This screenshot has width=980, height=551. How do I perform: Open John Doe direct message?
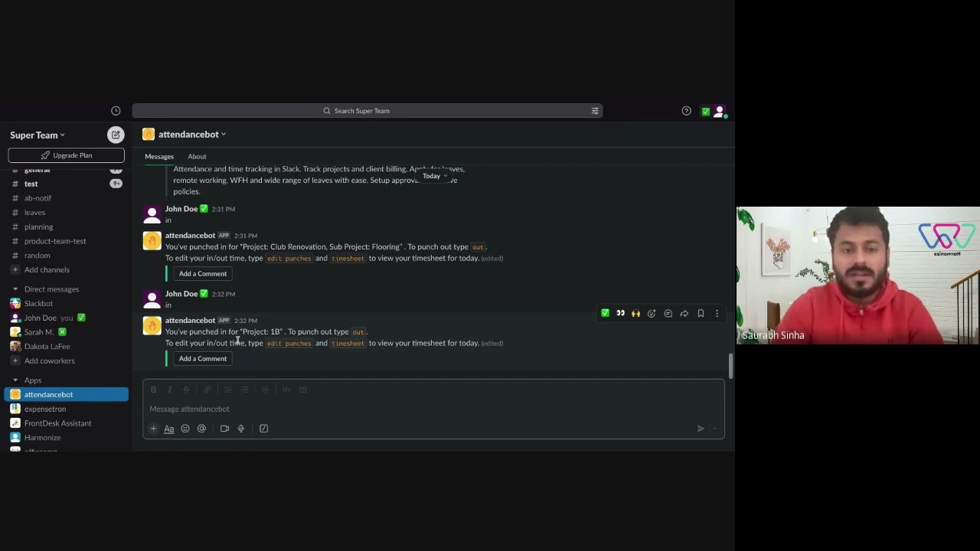pyautogui.click(x=67, y=318)
